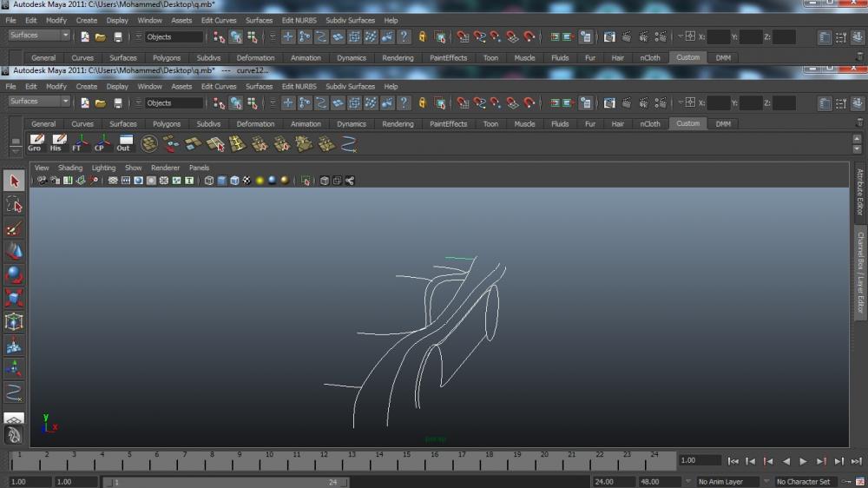Toggle Snap to Points in front window

(496, 103)
